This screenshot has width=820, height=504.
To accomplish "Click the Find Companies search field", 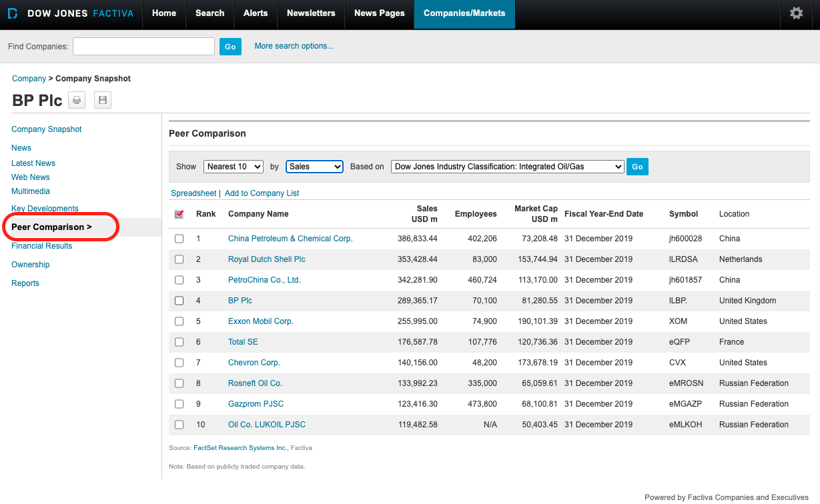I will pos(143,47).
